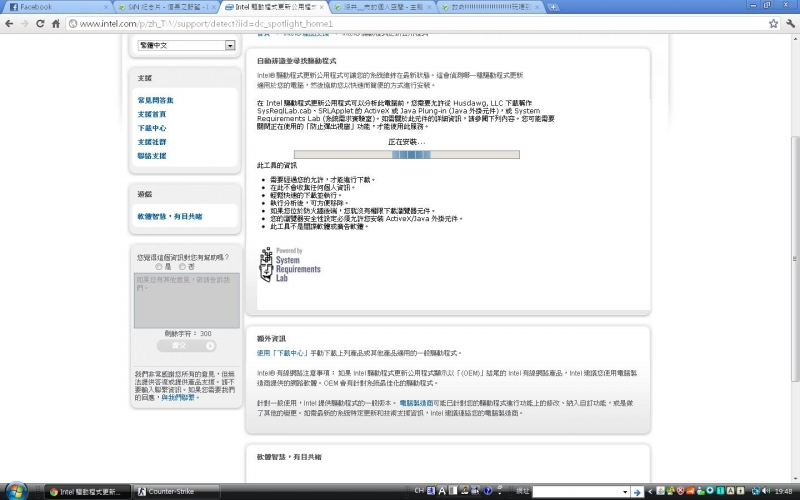This screenshot has height=500, width=800.
Task: Click the volume speaker icon in tray
Action: click(766, 491)
